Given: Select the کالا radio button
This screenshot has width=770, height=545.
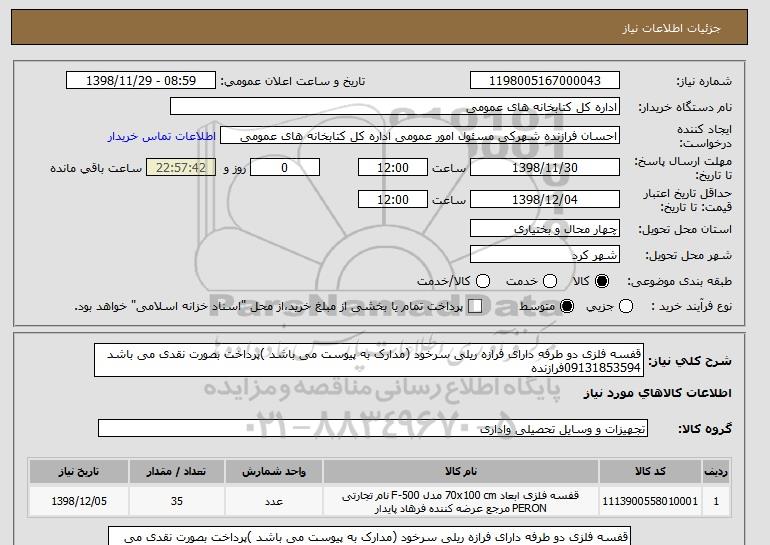Looking at the screenshot, I should (602, 281).
